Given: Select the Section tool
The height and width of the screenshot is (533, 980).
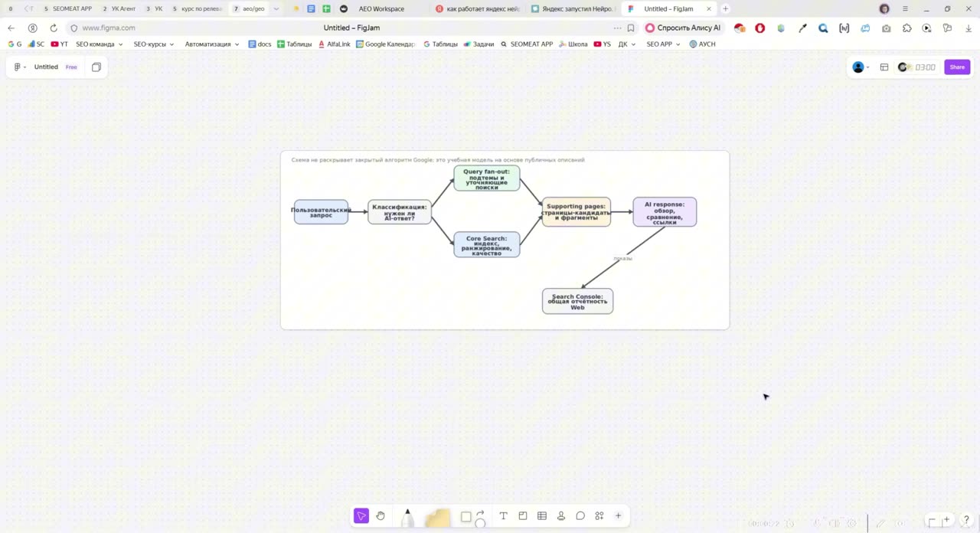Looking at the screenshot, I should (x=523, y=516).
